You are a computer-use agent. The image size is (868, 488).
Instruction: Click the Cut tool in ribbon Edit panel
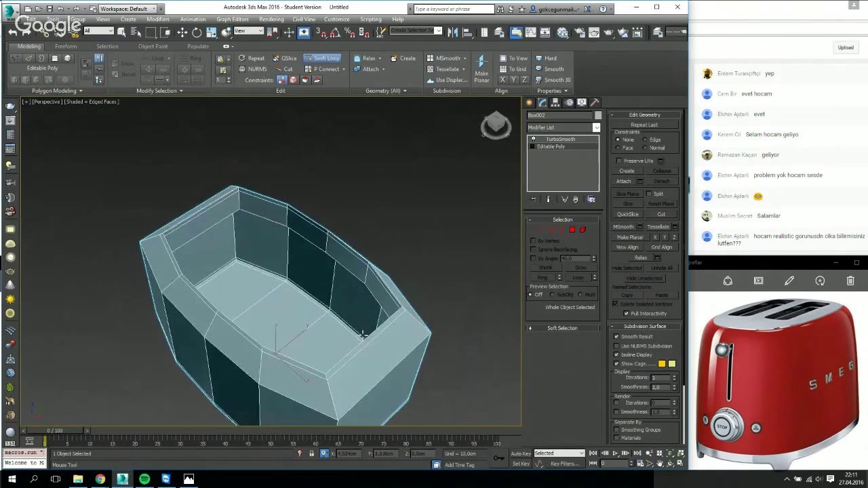point(283,69)
